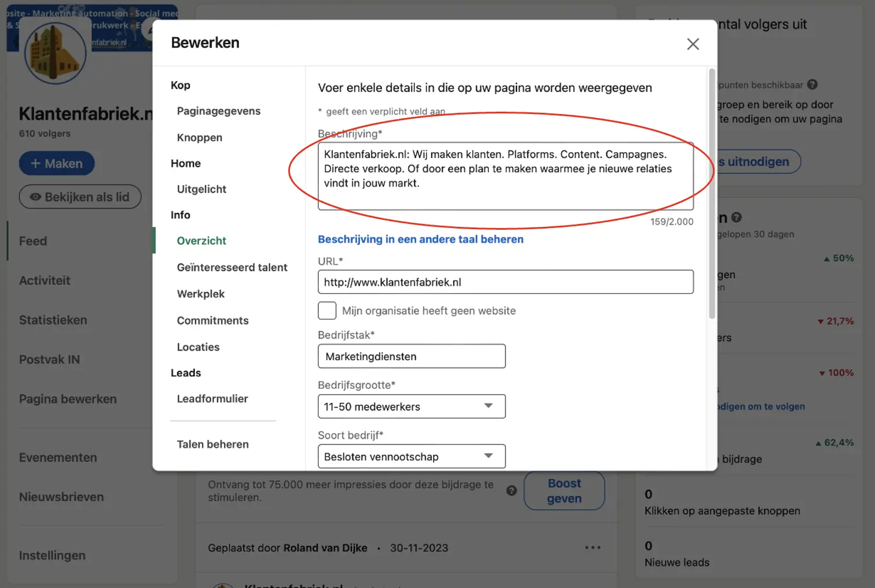Screen dimensions: 875x588
Task: Open Nieuwsbrieven in the sidebar
Action: (61, 497)
